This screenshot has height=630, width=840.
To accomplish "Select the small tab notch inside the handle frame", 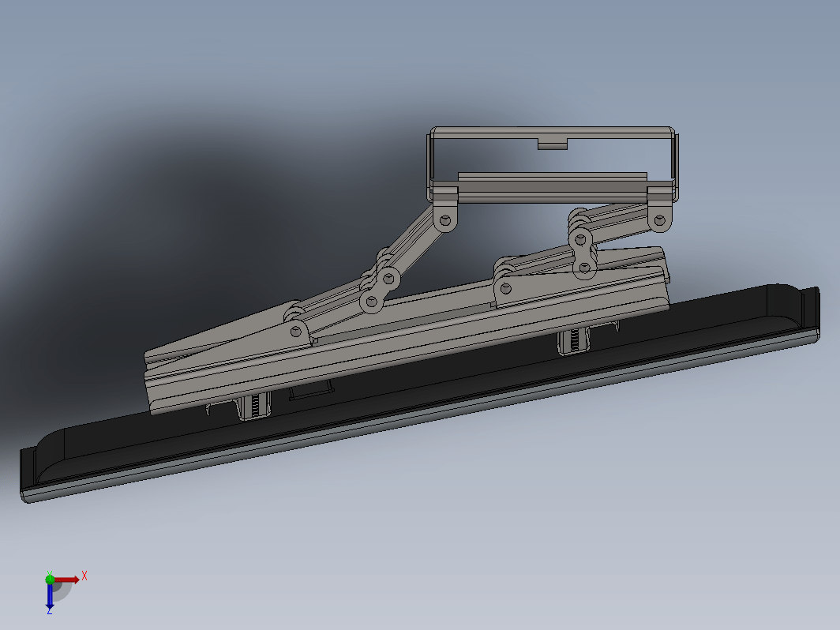I will (x=553, y=144).
